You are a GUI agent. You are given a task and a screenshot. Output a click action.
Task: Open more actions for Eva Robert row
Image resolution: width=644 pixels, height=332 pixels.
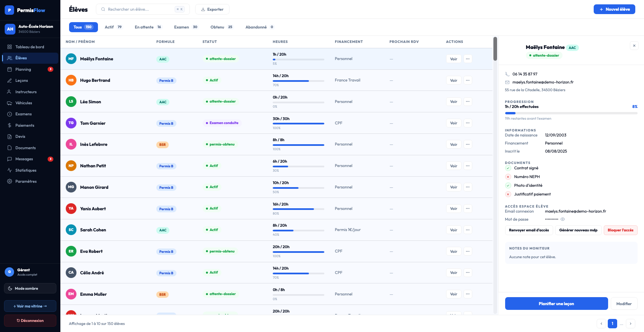[x=468, y=251]
